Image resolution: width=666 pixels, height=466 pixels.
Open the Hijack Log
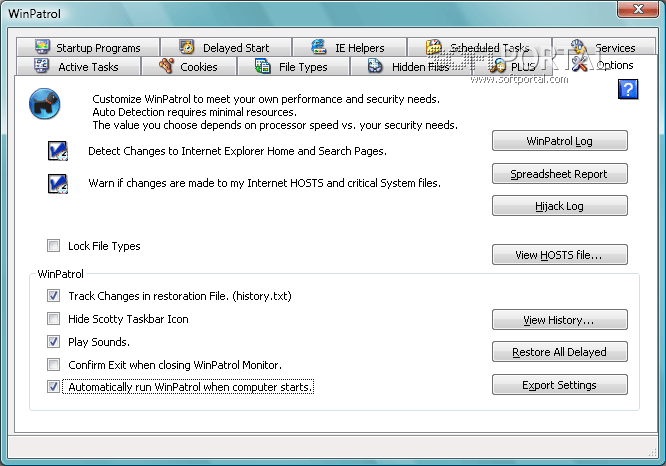point(559,206)
